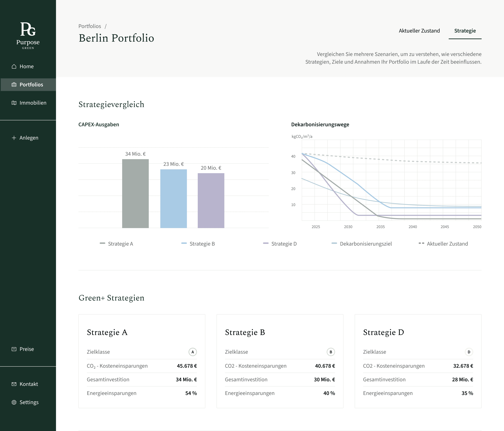Image resolution: width=504 pixels, height=431 pixels.
Task: Click the plus icon beside Anlegen
Action: pos(14,138)
